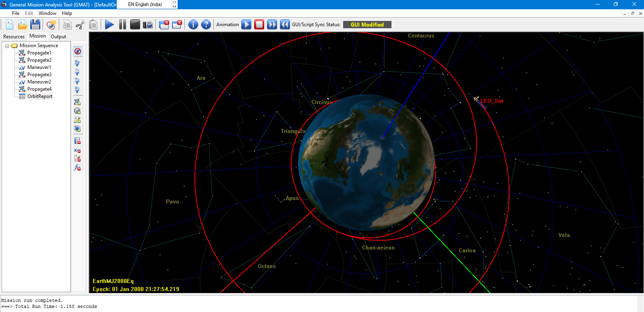Toggle the include physics-related commands filter

[x=77, y=102]
